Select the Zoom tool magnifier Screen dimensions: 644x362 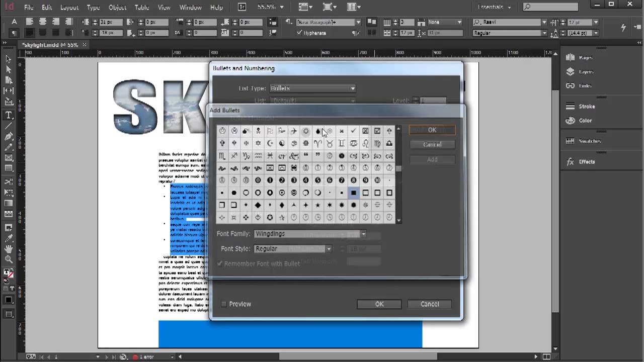(x=9, y=259)
